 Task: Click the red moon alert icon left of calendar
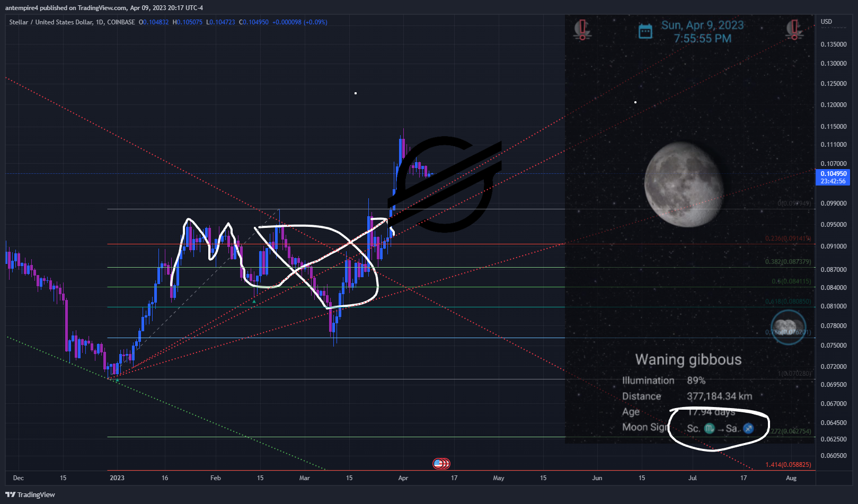582,30
